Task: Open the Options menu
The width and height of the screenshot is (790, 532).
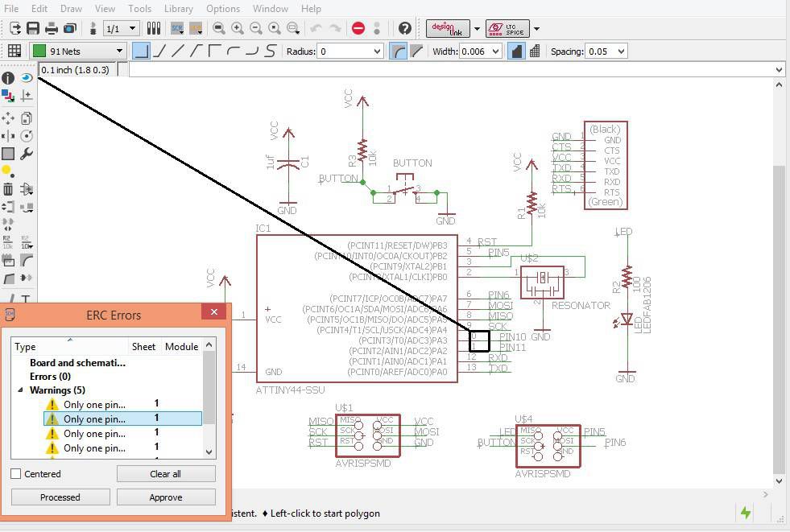Action: click(x=223, y=9)
